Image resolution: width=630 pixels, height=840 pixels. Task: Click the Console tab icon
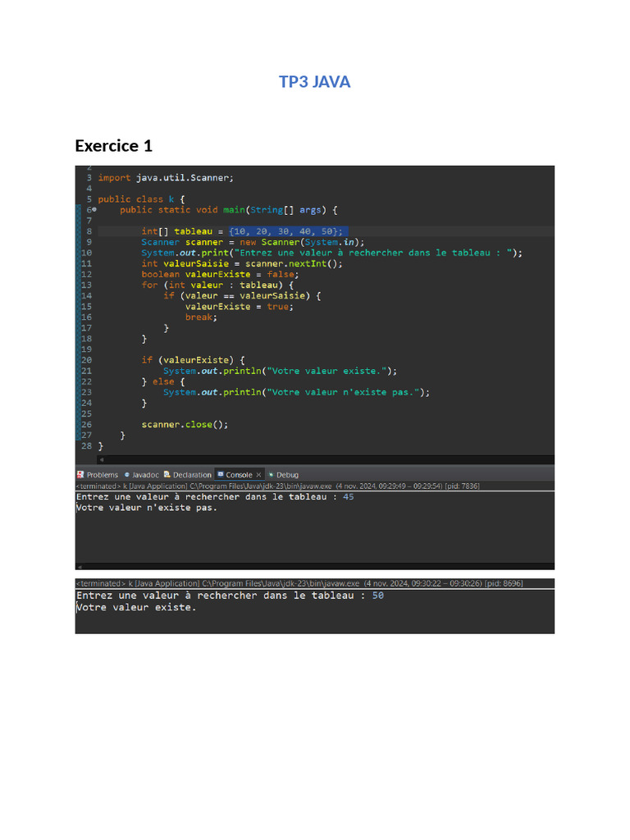[x=220, y=475]
